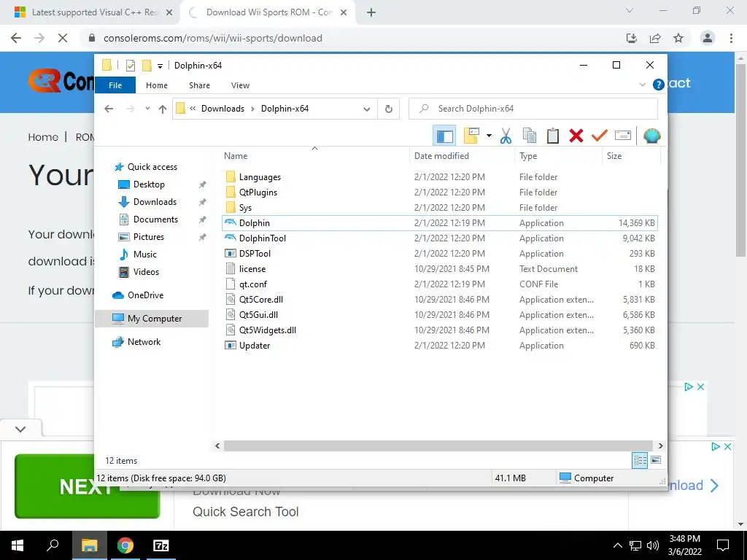Expand the address bar history dropdown
Image resolution: width=747 pixels, height=560 pixels.
point(367,109)
